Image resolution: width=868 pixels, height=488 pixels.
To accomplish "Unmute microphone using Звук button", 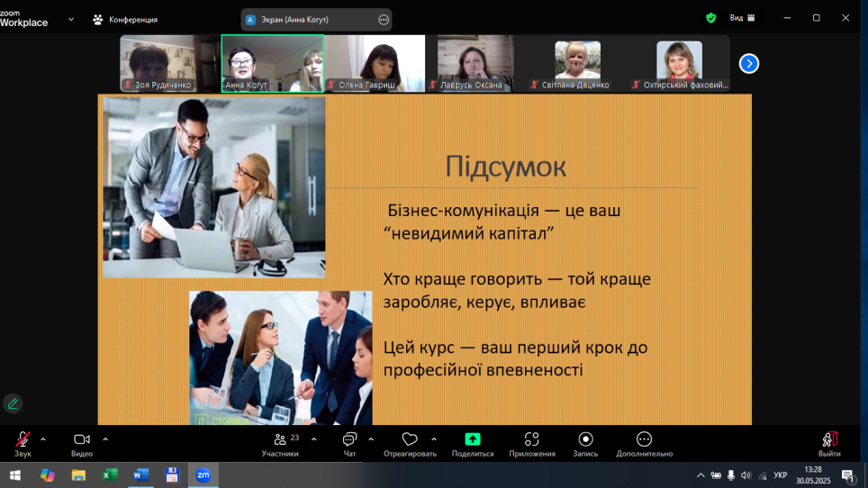I will pyautogui.click(x=23, y=439).
